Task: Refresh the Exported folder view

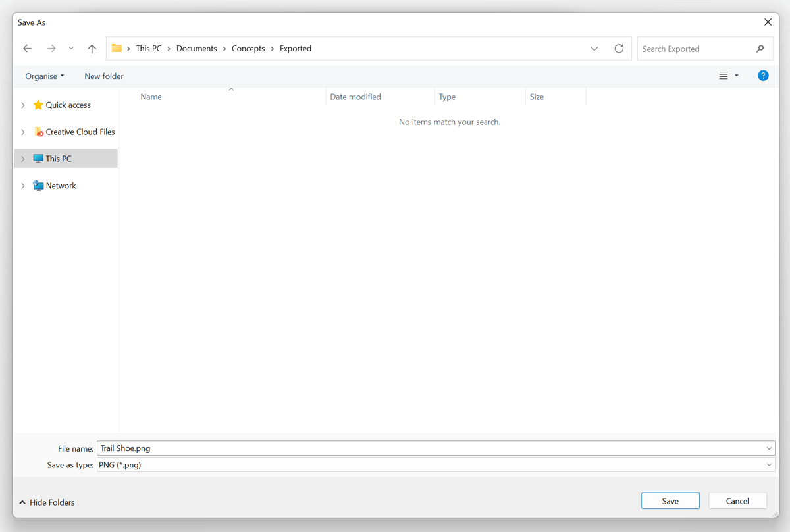Action: 618,49
